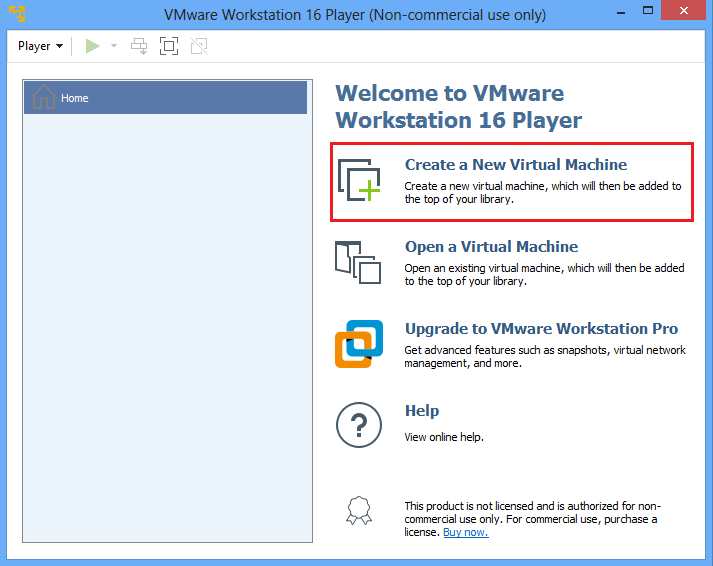
Task: Click the Send Ctrl+Alt+Del toolbar icon
Action: (x=139, y=46)
